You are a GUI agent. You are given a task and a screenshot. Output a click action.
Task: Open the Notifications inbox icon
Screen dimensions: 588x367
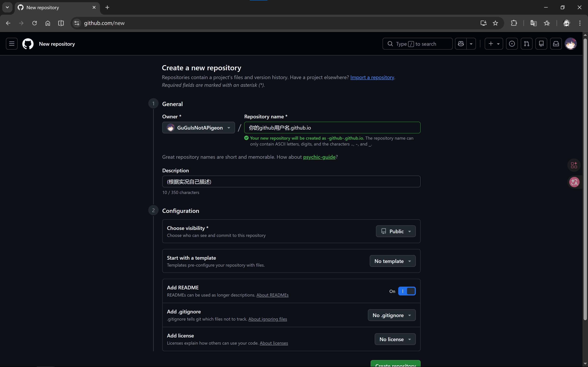point(556,44)
